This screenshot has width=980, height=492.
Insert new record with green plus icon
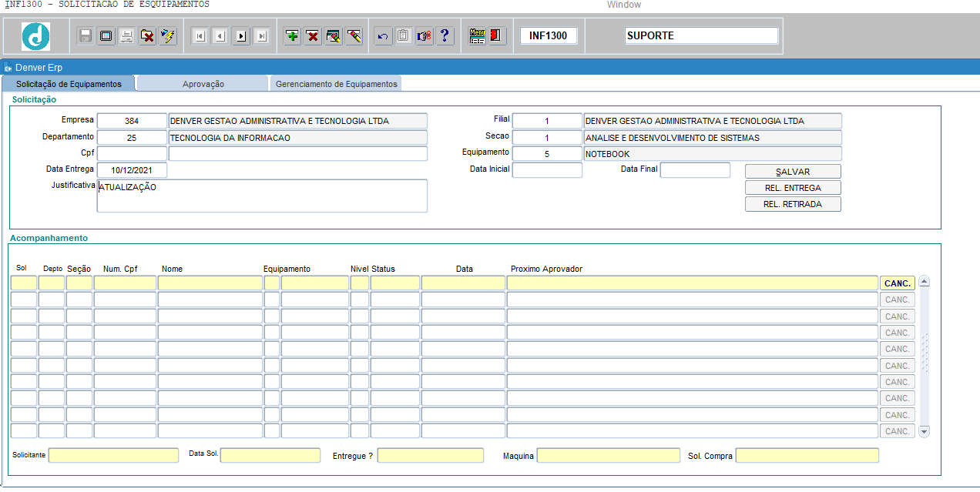click(292, 35)
